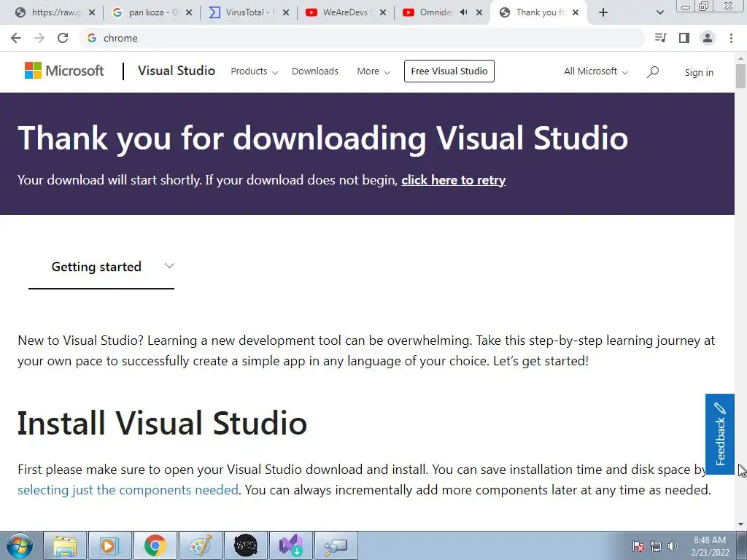The image size is (747, 560).
Task: Open the Visual Studio home link
Action: pyautogui.click(x=177, y=71)
